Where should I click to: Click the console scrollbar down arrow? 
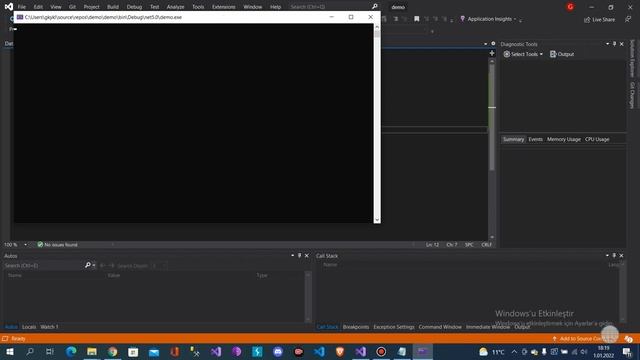(377, 220)
